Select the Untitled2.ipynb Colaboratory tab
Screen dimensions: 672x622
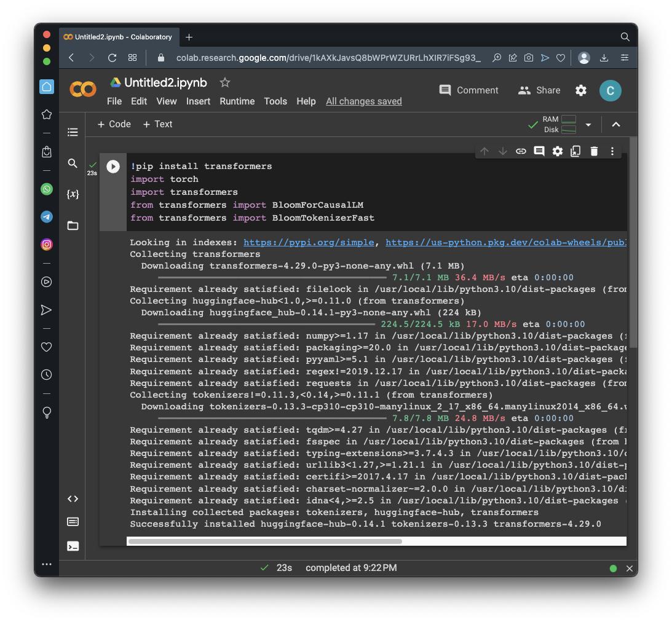click(x=119, y=37)
